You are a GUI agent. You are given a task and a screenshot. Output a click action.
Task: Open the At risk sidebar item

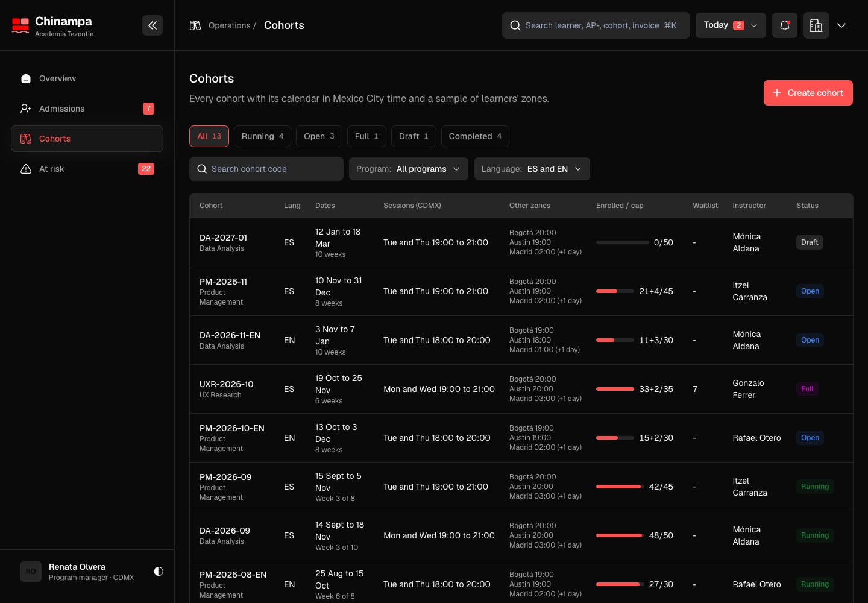tap(87, 169)
